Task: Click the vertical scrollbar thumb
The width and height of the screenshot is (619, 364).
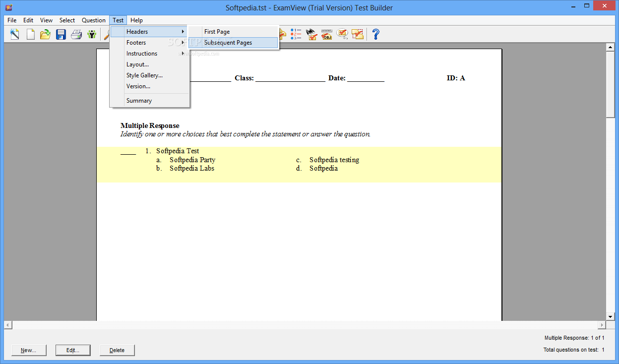Action: pos(611,84)
